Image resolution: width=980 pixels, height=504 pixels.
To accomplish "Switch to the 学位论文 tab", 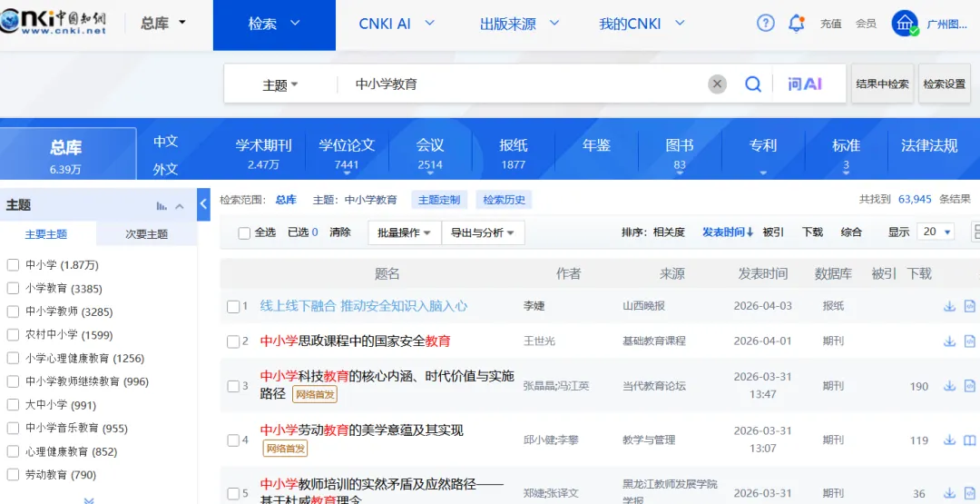I will (347, 153).
